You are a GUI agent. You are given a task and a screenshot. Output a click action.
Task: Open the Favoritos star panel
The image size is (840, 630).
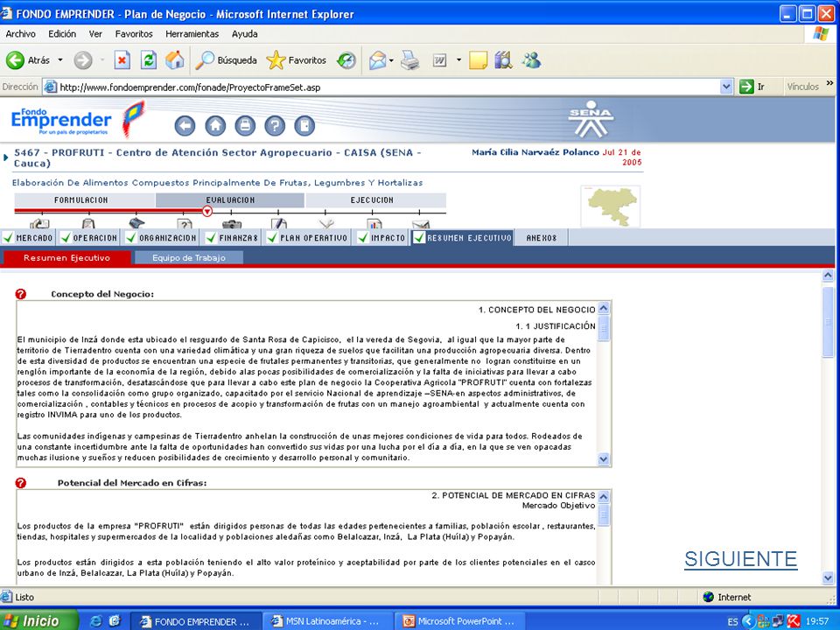click(297, 60)
